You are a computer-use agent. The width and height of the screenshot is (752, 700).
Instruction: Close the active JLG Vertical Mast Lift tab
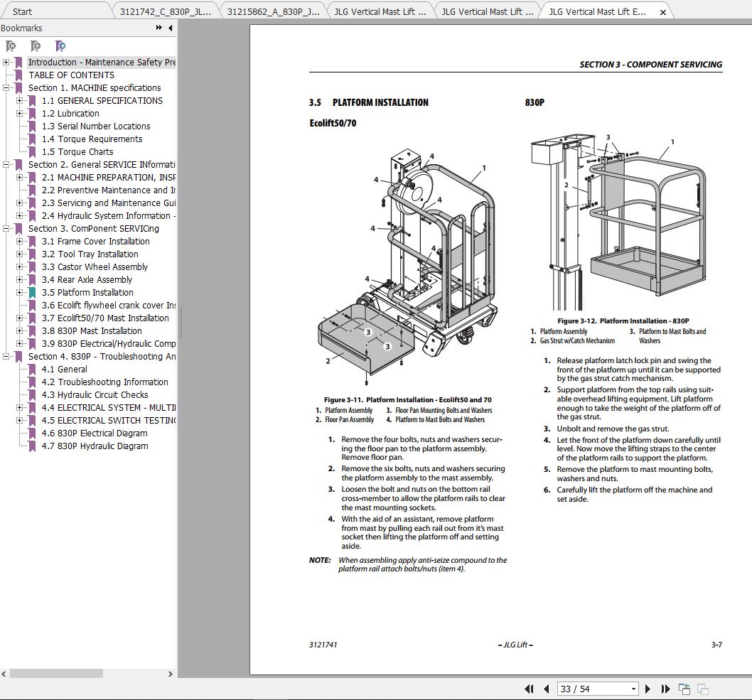[662, 12]
